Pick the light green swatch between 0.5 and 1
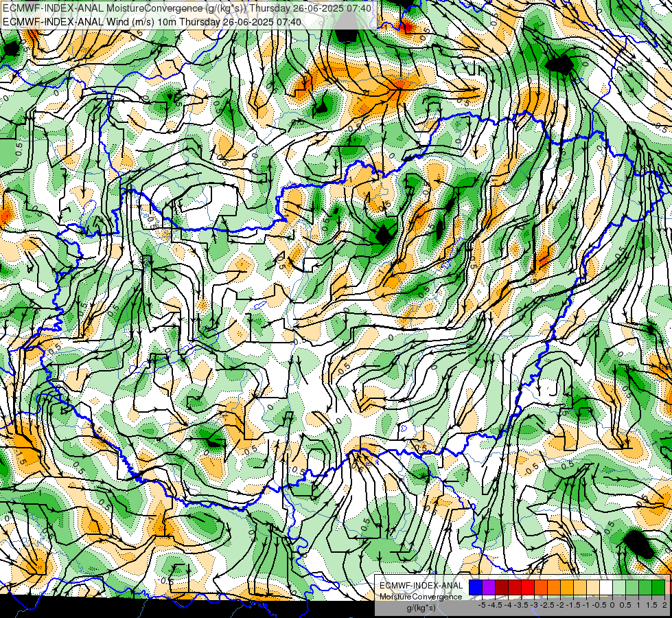Image resolution: width=672 pixels, height=618 pixels. (x=632, y=587)
